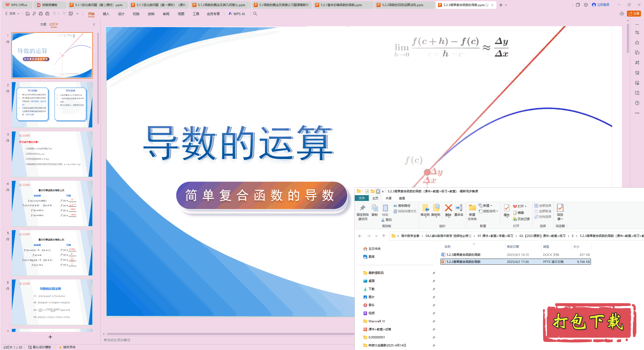
Task: Open Print Preview icon in WPS toolbar
Action: point(47,14)
